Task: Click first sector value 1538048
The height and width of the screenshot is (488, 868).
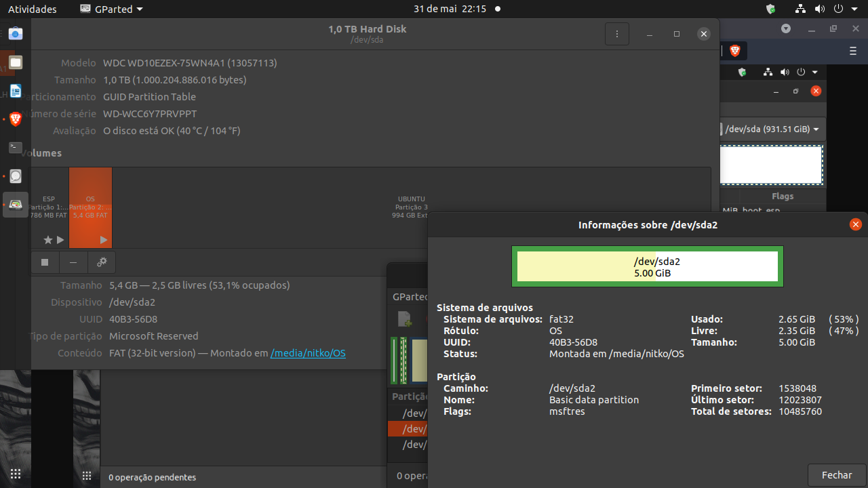Action: (797, 388)
